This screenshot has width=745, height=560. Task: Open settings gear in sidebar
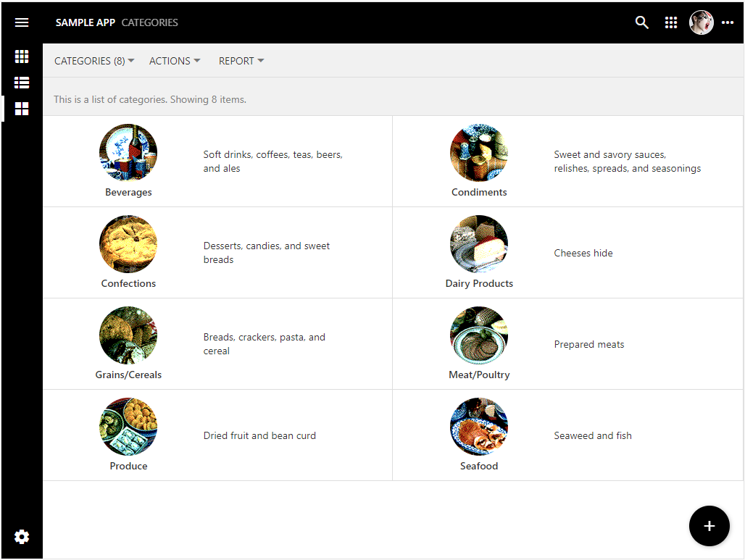tap(22, 537)
